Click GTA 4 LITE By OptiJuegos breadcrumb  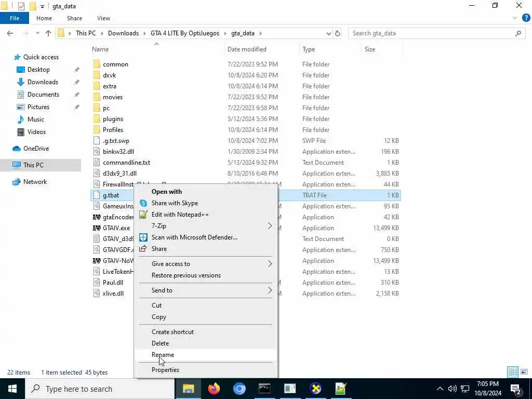pyautogui.click(x=185, y=33)
